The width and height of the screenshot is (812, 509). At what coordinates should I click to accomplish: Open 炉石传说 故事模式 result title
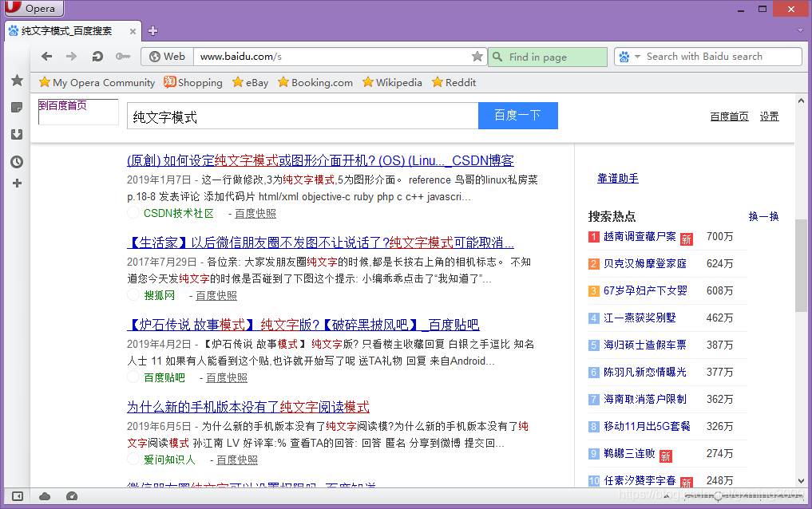click(303, 325)
